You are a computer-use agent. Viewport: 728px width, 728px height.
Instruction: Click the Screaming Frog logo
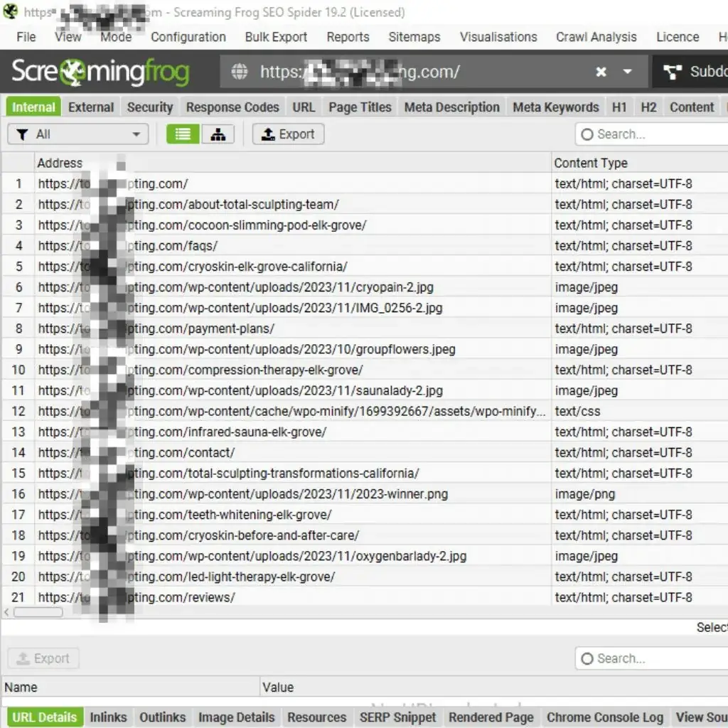(101, 72)
